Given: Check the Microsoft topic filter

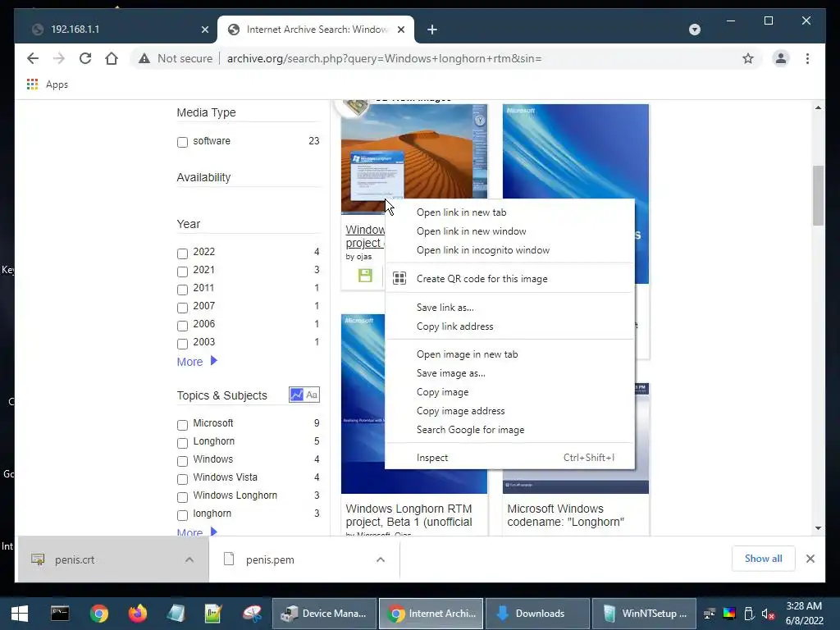Looking at the screenshot, I should pos(182,425).
